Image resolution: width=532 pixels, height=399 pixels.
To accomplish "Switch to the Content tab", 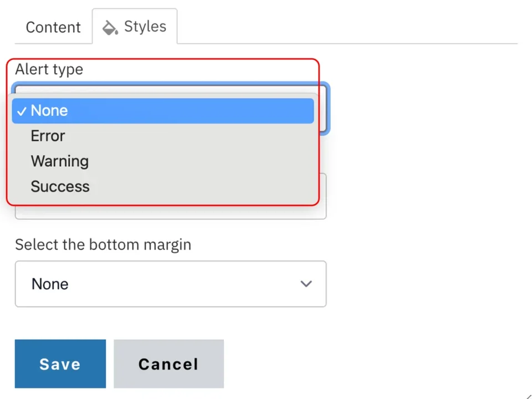I will 53,27.
